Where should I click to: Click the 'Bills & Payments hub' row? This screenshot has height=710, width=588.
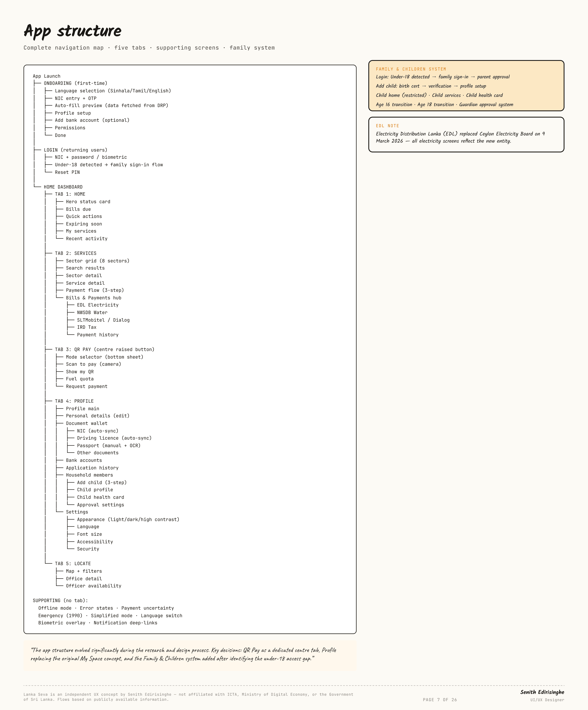(94, 297)
